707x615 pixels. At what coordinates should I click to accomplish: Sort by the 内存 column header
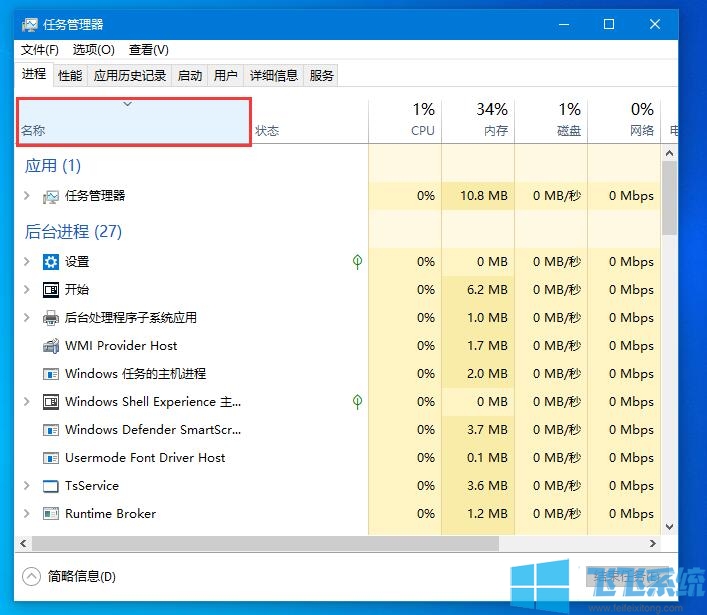[478, 122]
